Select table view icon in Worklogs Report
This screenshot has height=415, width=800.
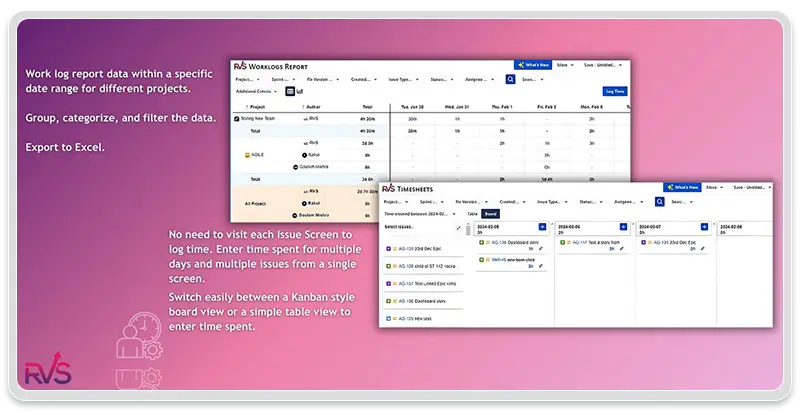[290, 91]
